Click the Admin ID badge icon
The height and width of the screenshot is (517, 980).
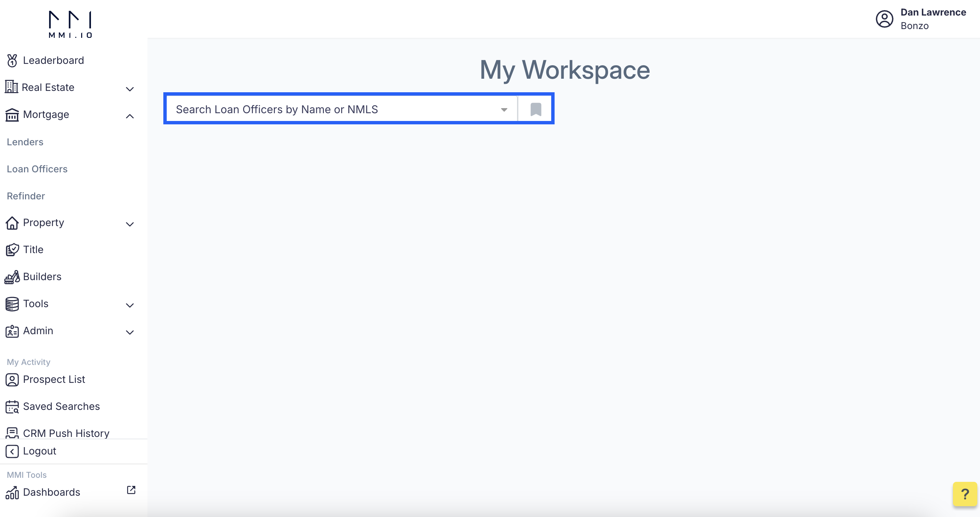12,331
